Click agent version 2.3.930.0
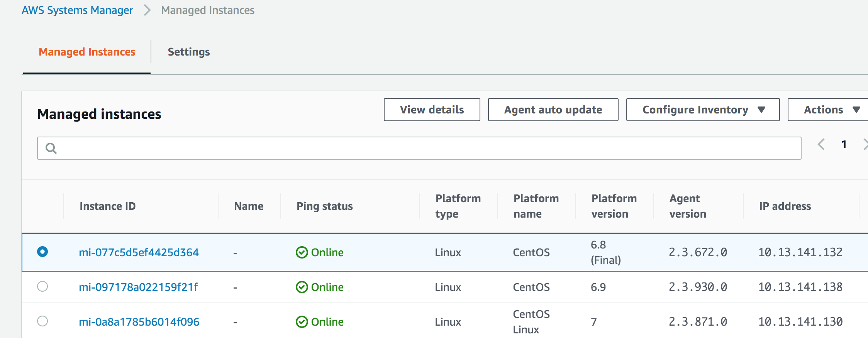868x338 pixels. pos(698,287)
